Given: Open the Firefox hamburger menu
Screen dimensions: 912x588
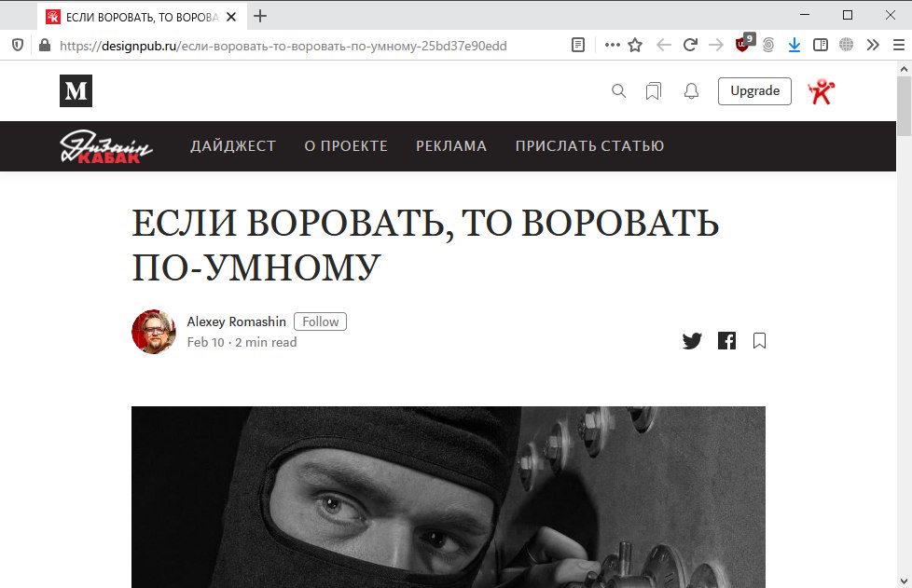Looking at the screenshot, I should (x=899, y=45).
